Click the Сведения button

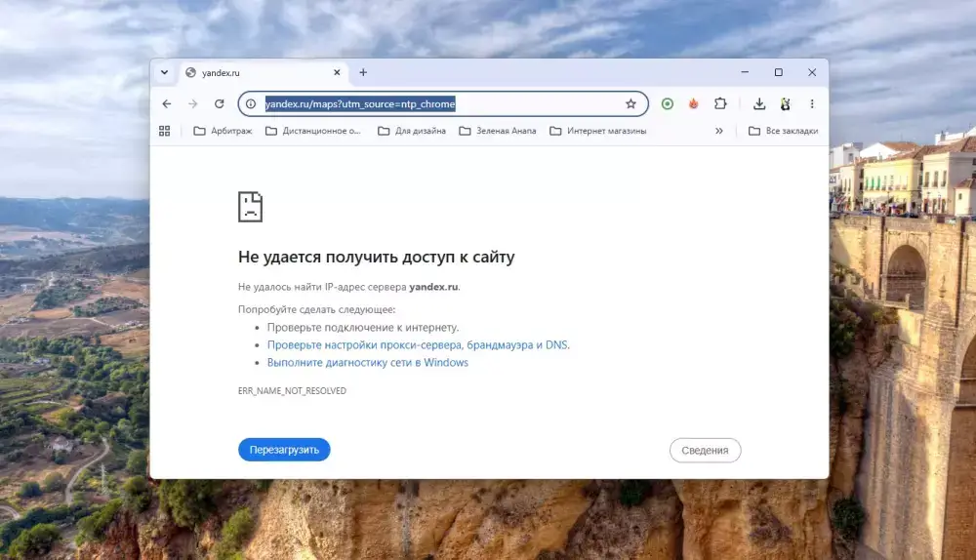[706, 450]
